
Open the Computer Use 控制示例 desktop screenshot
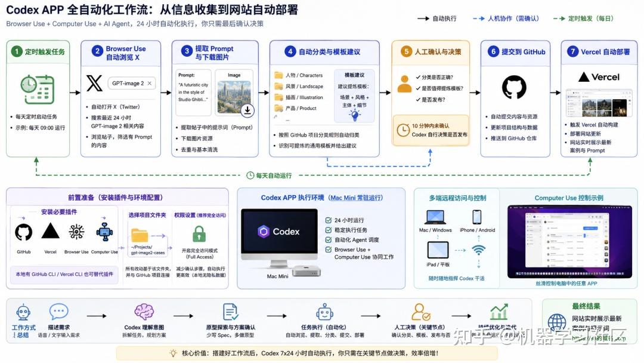569,242
